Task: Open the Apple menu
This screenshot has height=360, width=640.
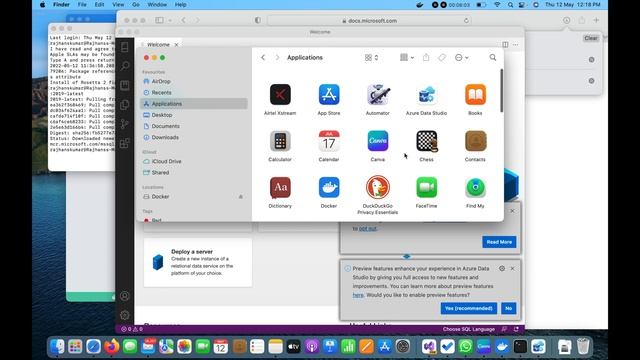Action: point(42,5)
